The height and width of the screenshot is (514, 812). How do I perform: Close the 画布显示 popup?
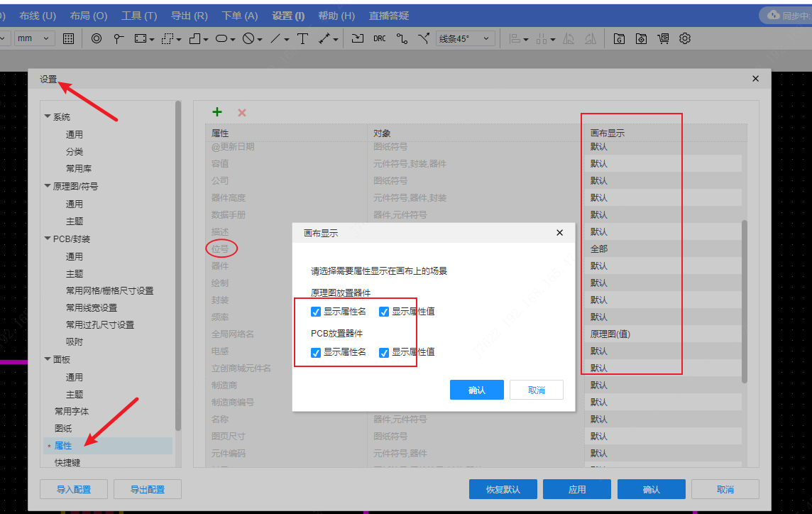pos(560,233)
